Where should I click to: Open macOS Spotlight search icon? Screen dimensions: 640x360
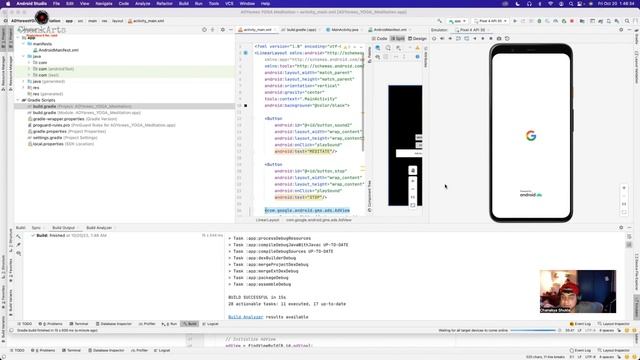[571, 3]
